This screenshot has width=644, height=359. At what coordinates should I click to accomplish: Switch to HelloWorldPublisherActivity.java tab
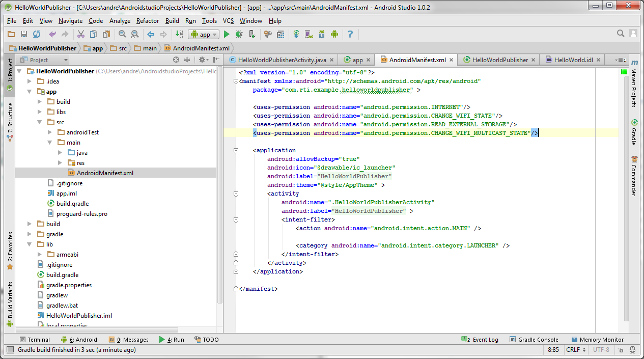[x=282, y=60]
